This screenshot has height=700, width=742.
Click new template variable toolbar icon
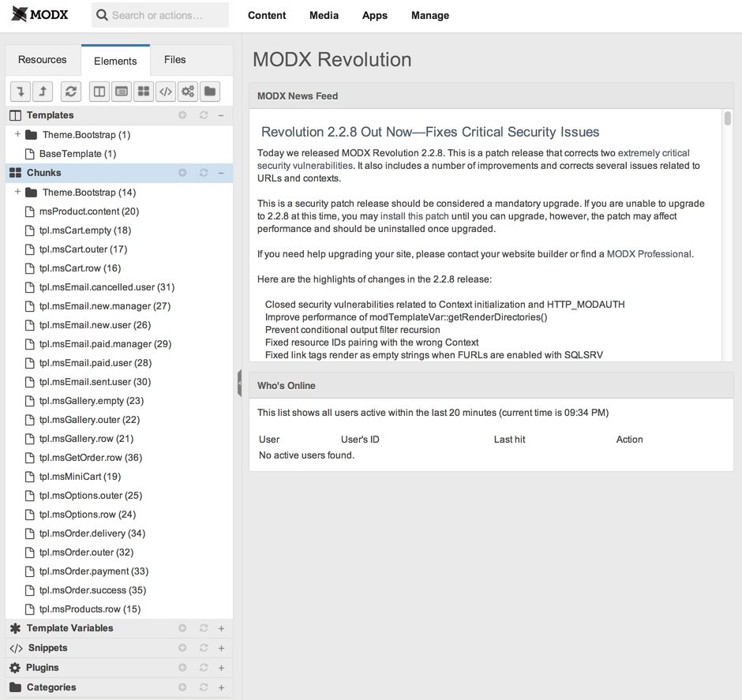(122, 92)
